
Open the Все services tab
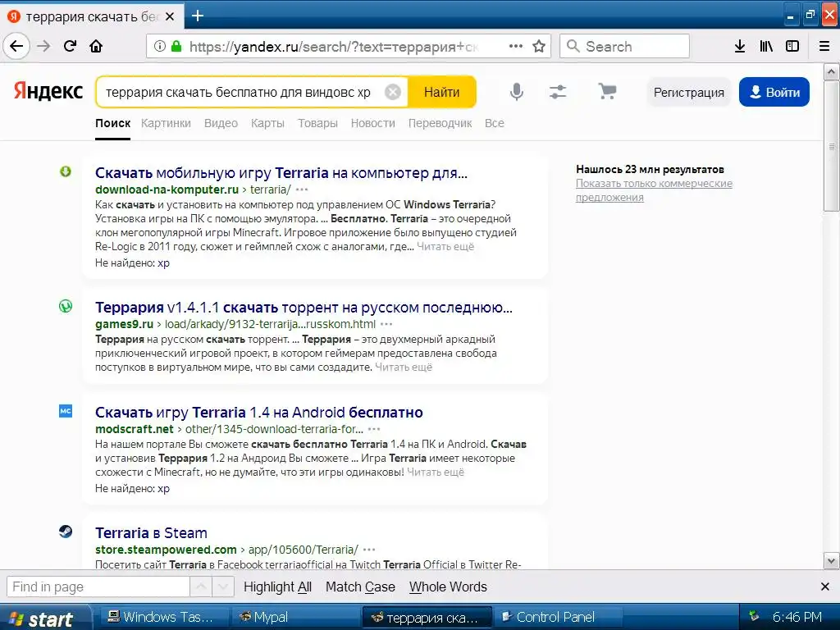(494, 123)
